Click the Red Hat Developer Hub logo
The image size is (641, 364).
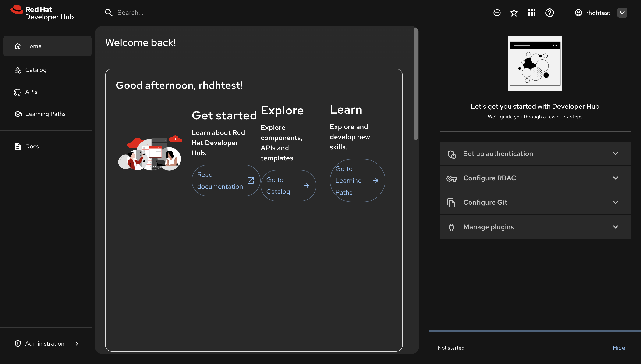pyautogui.click(x=42, y=13)
